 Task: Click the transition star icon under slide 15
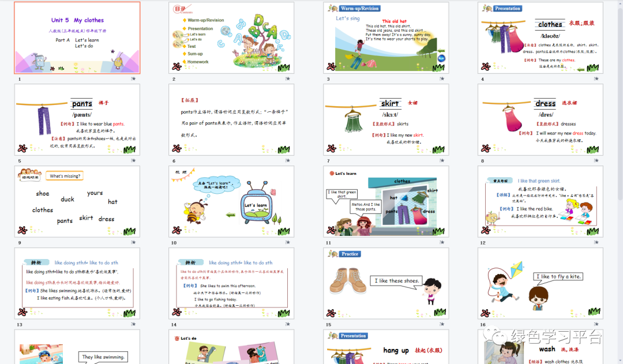[442, 324]
